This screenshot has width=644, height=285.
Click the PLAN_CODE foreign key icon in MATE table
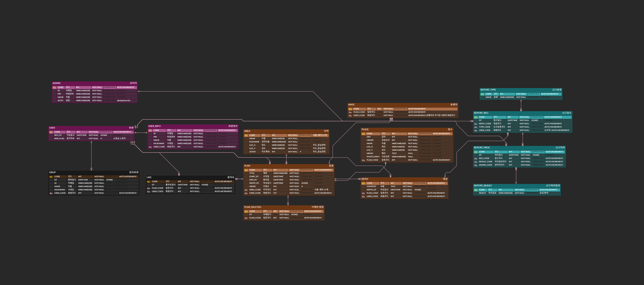tap(350, 112)
